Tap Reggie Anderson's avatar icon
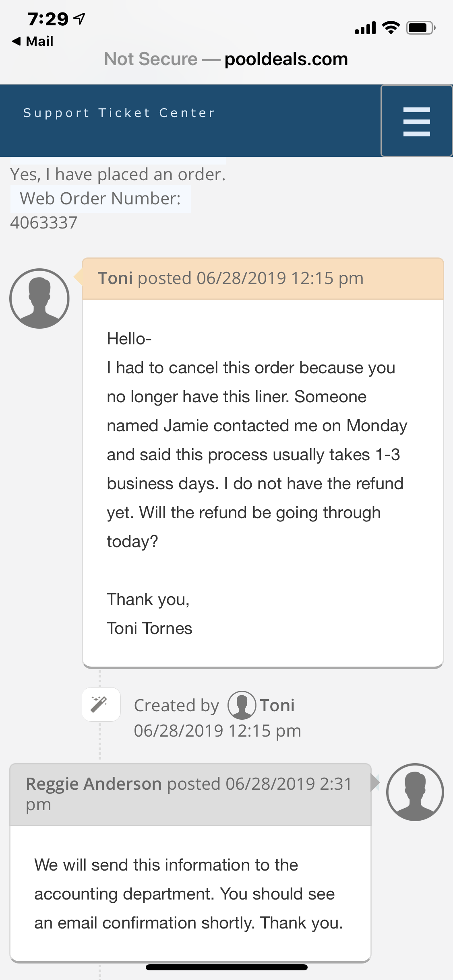The image size is (453, 980). (x=415, y=792)
